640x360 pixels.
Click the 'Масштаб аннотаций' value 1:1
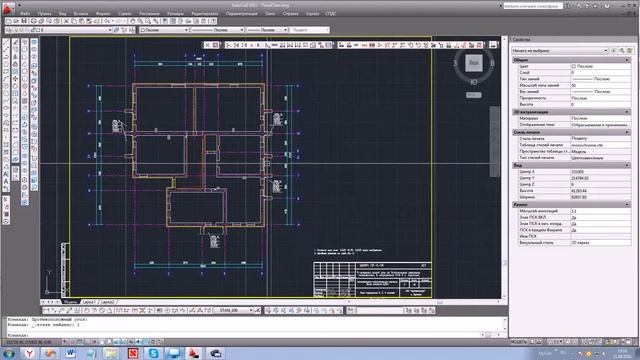tap(600, 211)
